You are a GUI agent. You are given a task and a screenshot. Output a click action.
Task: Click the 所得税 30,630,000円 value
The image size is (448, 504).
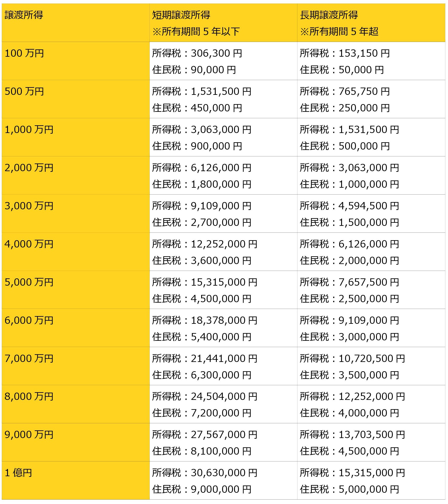pos(205,473)
